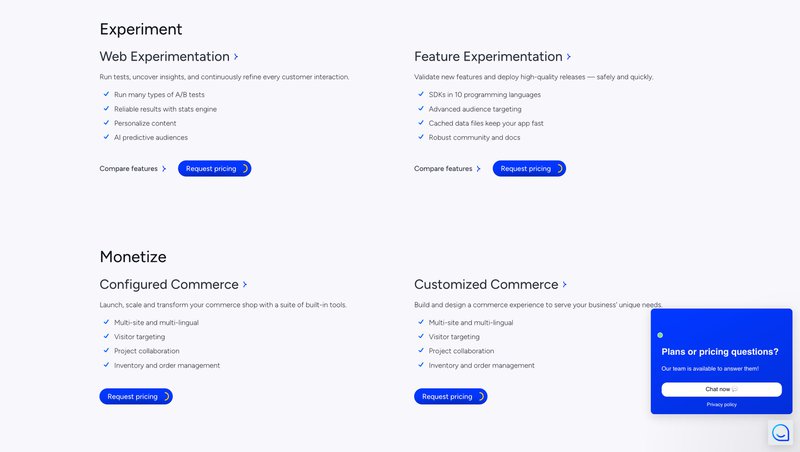
Task: Click checkmark beside AI predictive audiences
Action: pyautogui.click(x=106, y=137)
